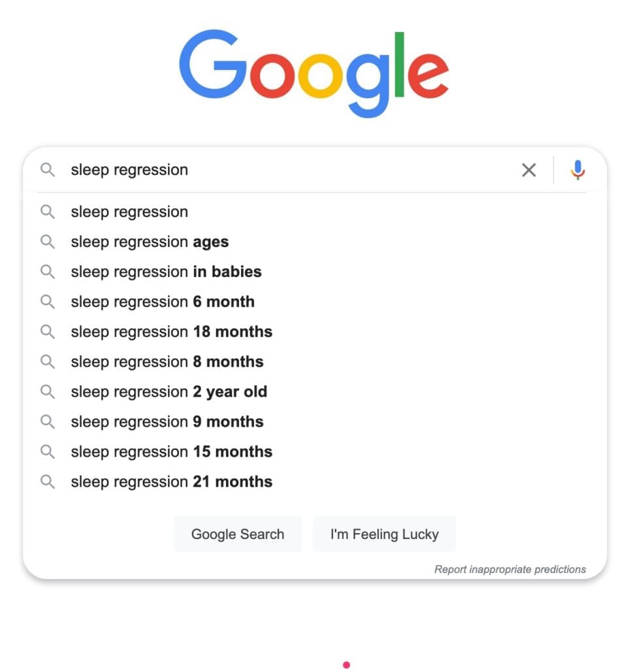644x669 pixels.
Task: Click the microphone voice search icon
Action: (x=578, y=170)
